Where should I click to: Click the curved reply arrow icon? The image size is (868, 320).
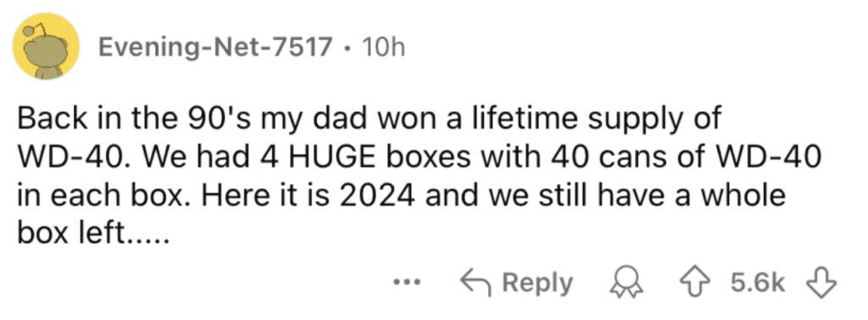point(476,283)
